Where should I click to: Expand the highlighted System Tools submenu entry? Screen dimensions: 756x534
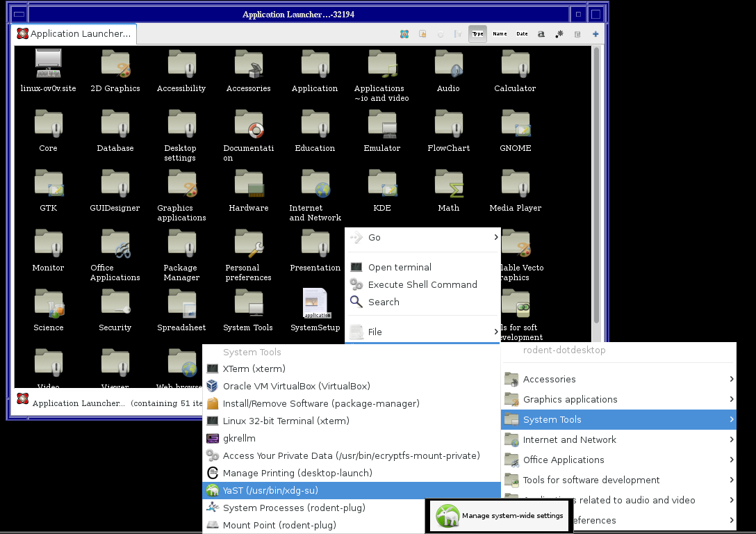click(x=618, y=420)
